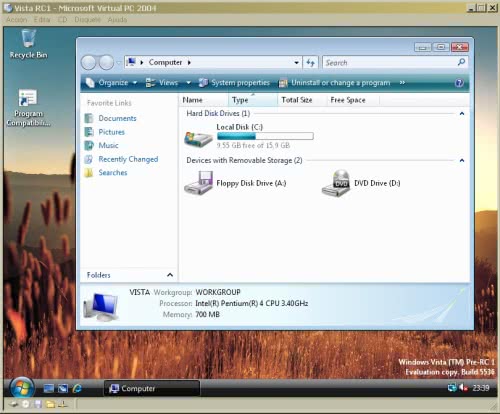Sort by the Type column header

point(253,100)
